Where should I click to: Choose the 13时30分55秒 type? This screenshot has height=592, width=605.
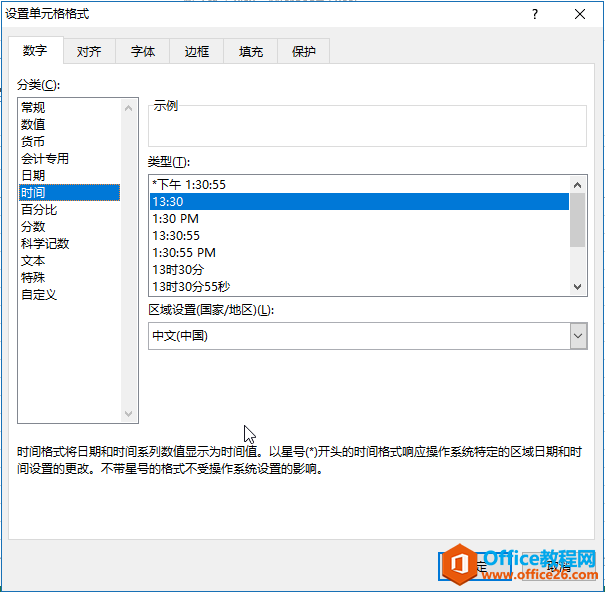tap(359, 286)
